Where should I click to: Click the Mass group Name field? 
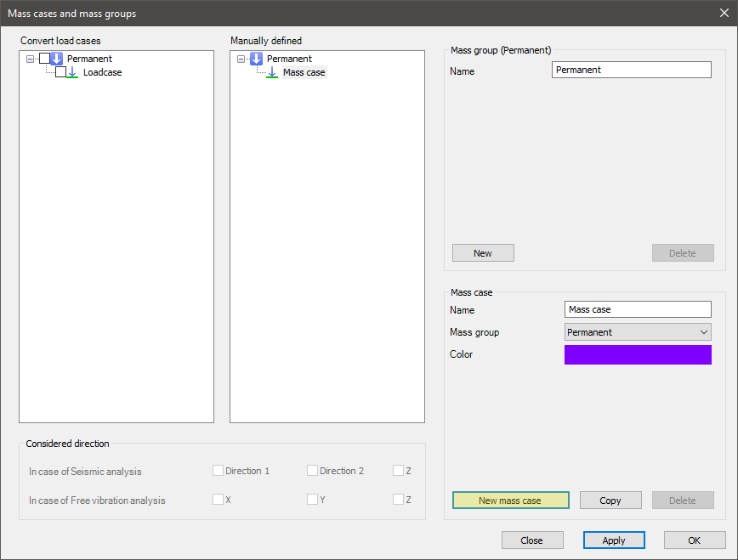[631, 71]
